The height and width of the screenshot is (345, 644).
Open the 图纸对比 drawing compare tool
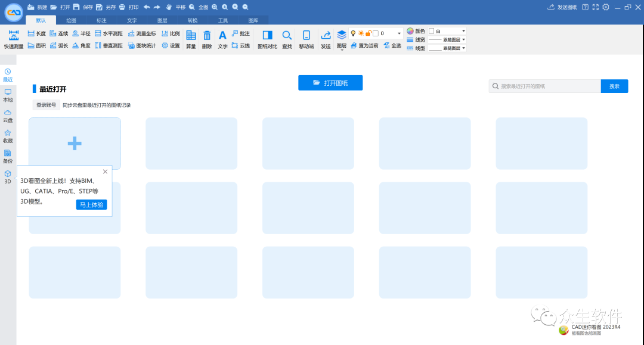point(267,39)
